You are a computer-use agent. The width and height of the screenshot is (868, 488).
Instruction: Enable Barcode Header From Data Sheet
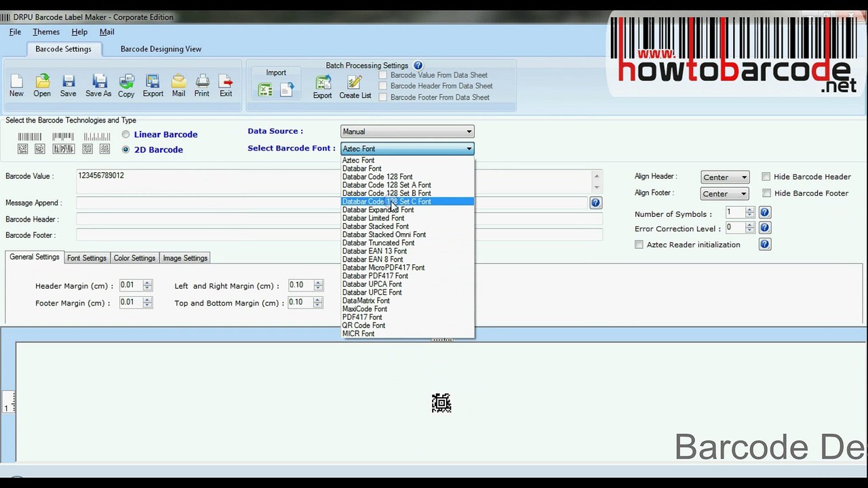tap(383, 86)
